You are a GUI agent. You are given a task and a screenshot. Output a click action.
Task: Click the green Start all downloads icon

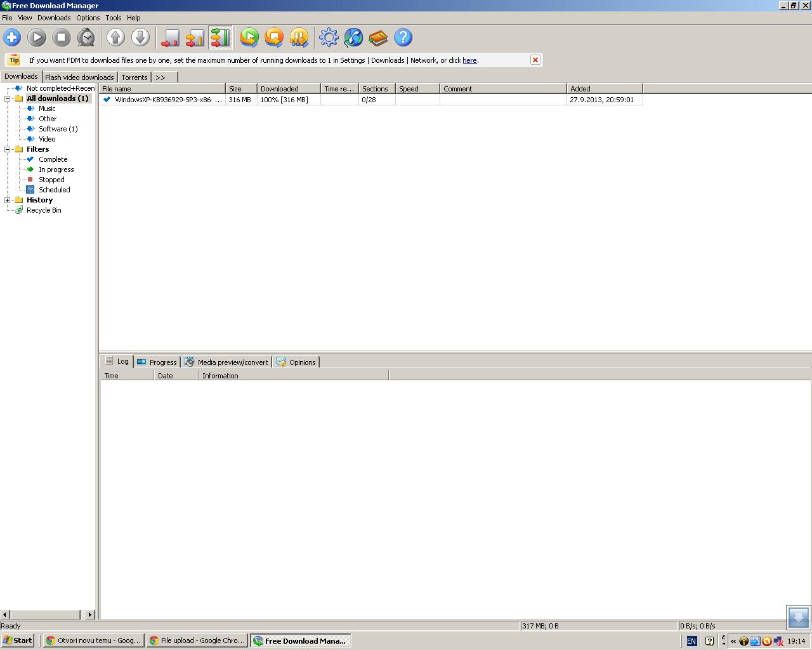[249, 37]
